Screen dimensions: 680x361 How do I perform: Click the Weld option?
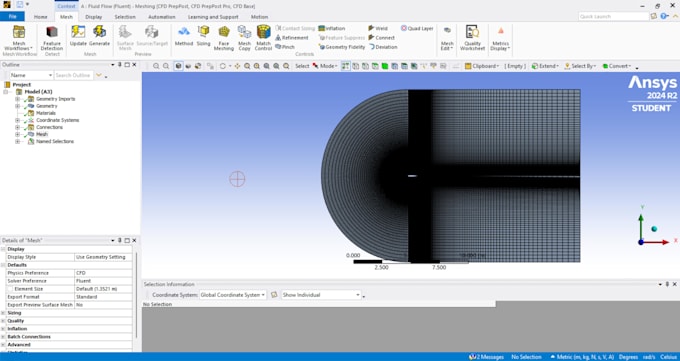(x=378, y=28)
